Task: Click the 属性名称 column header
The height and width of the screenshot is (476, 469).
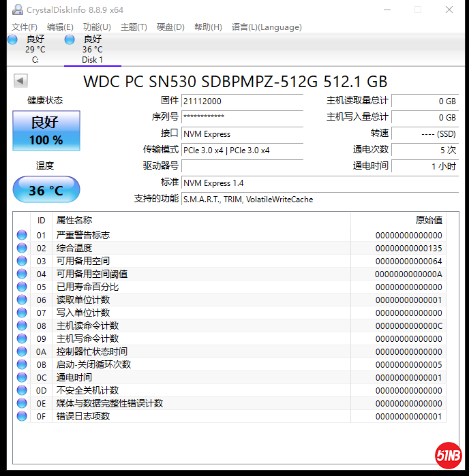Action: click(74, 220)
